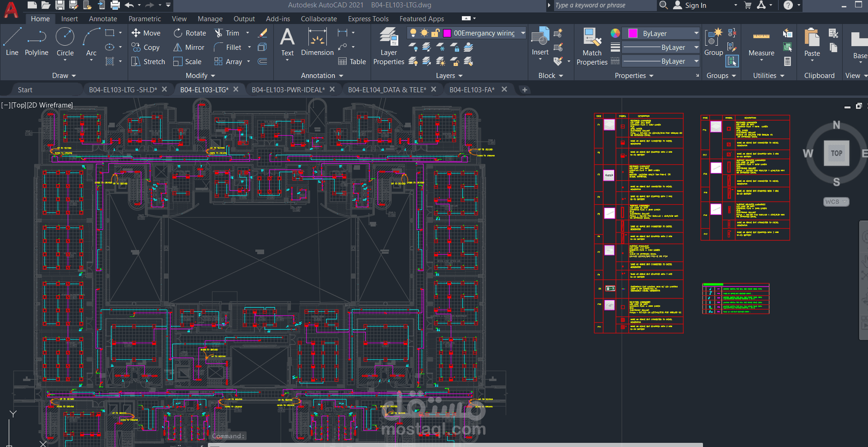Click the Erase tool icon
Screen dimensions: 868x447
coord(262,33)
